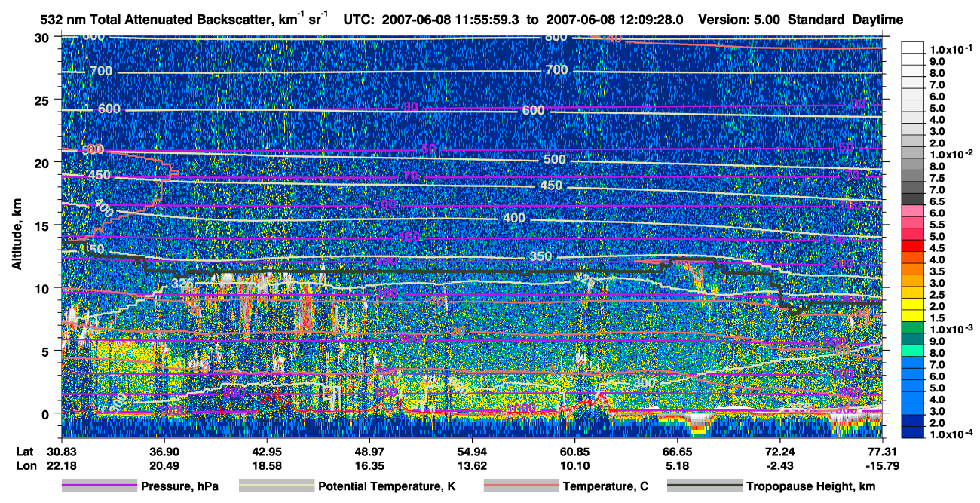Click the Potential Temperature legend line swatch

277,486
